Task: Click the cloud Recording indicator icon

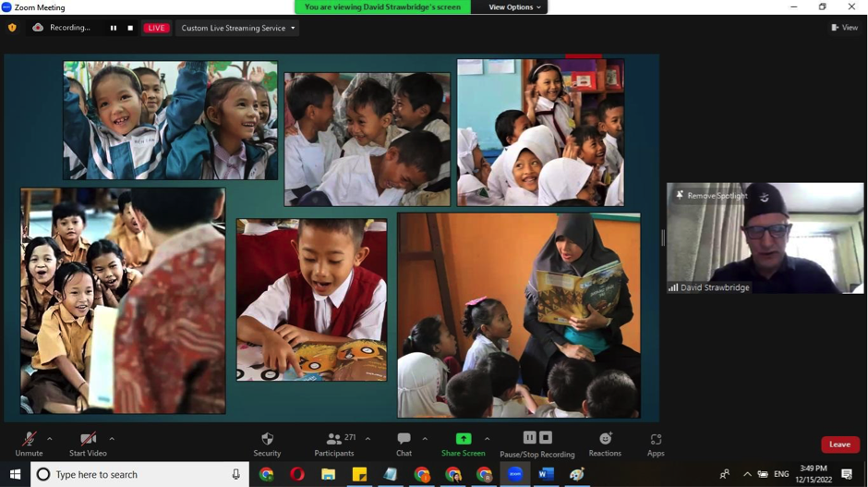Action: 38,28
